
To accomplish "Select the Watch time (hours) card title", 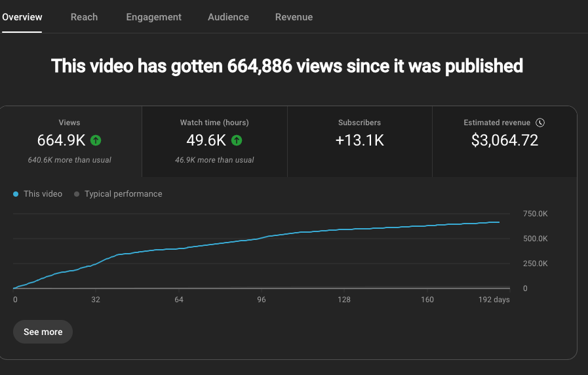I will tap(214, 123).
